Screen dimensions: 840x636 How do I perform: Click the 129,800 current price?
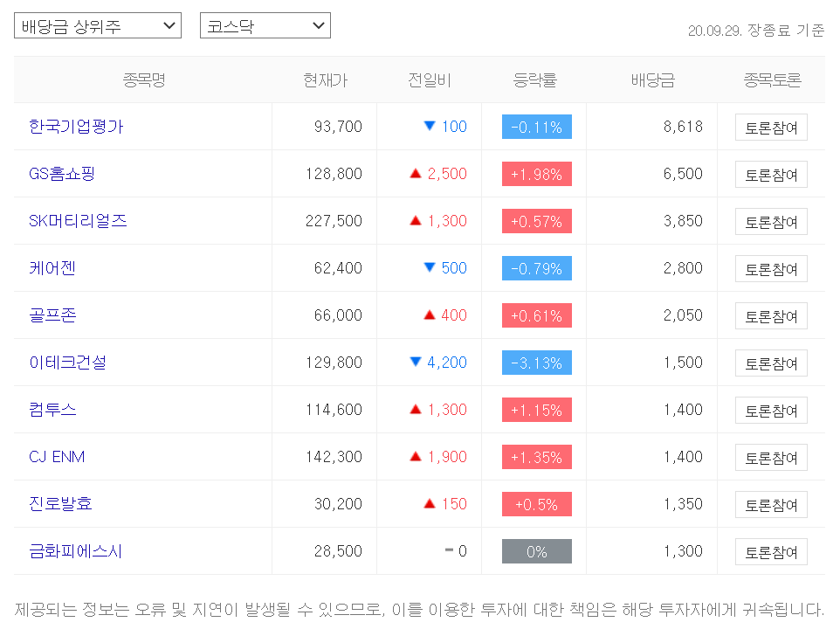click(x=334, y=363)
